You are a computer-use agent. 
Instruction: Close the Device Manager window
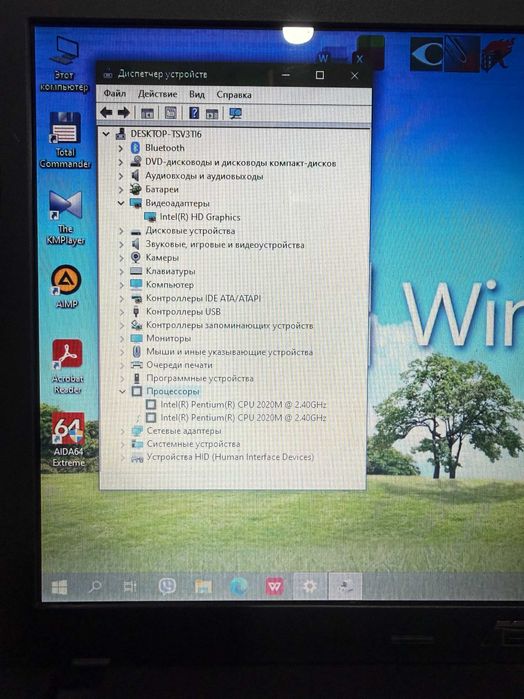[x=355, y=75]
